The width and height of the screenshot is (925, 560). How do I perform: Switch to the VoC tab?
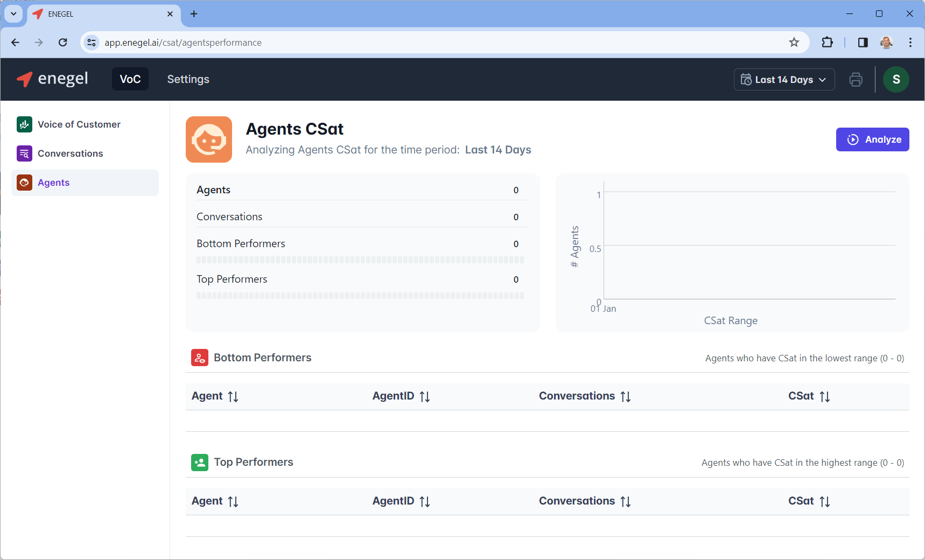coord(130,79)
